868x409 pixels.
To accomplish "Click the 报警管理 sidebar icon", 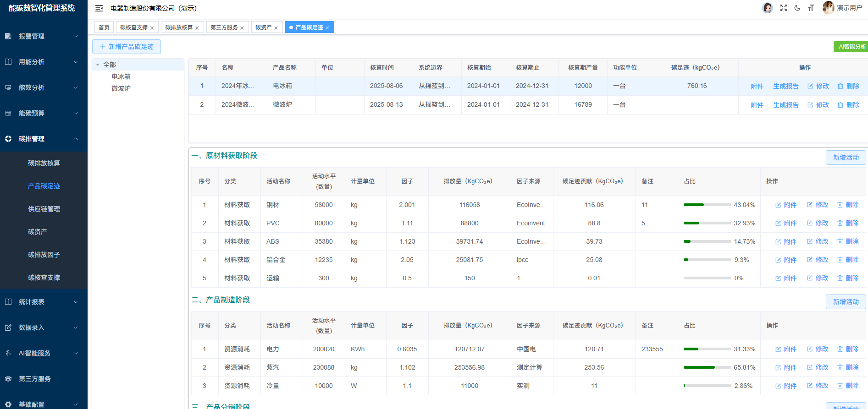I will [x=8, y=36].
